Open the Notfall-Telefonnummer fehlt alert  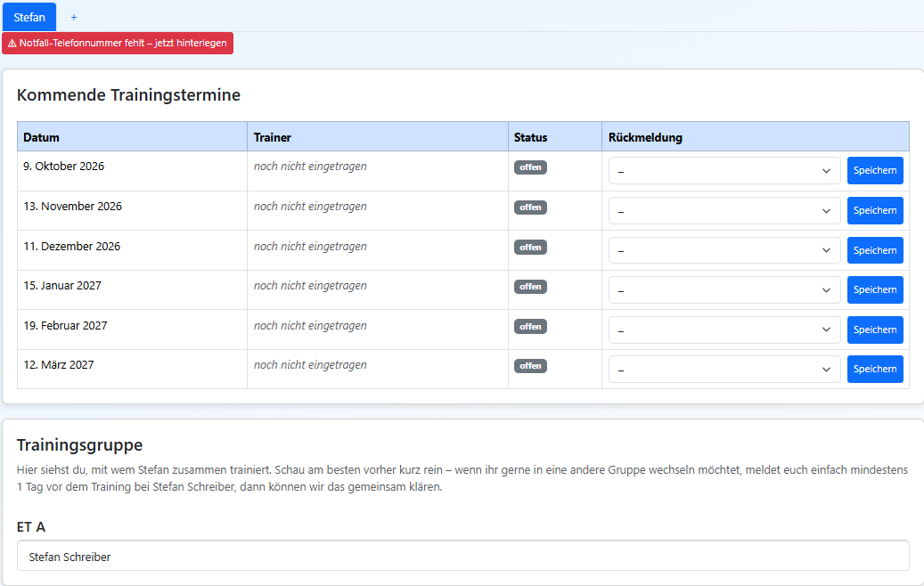[118, 43]
